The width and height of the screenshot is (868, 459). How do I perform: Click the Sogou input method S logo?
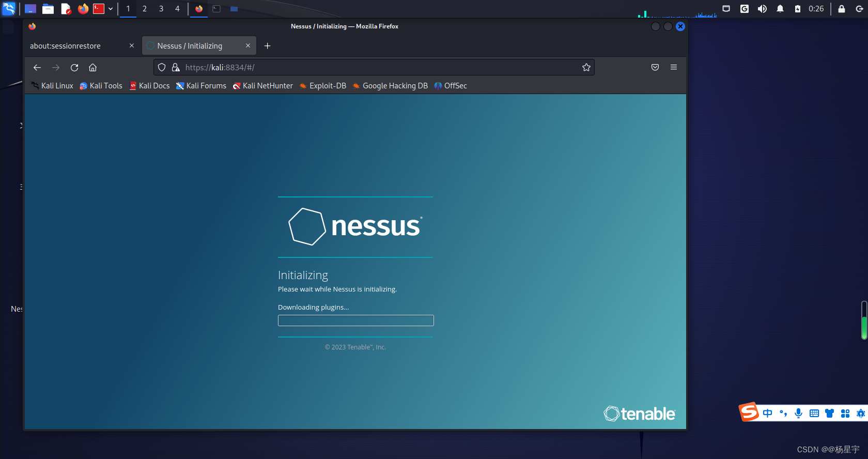point(749,412)
